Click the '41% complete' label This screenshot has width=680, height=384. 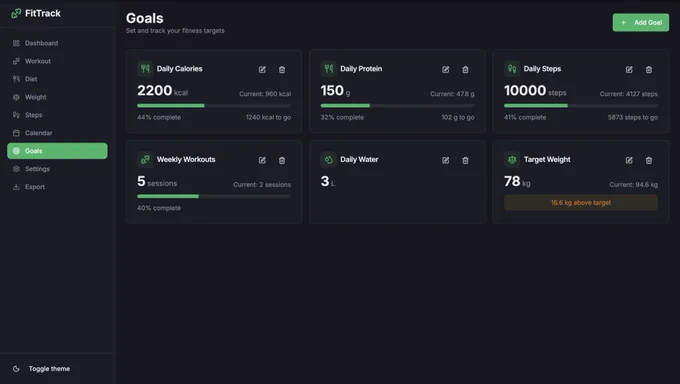pos(525,117)
